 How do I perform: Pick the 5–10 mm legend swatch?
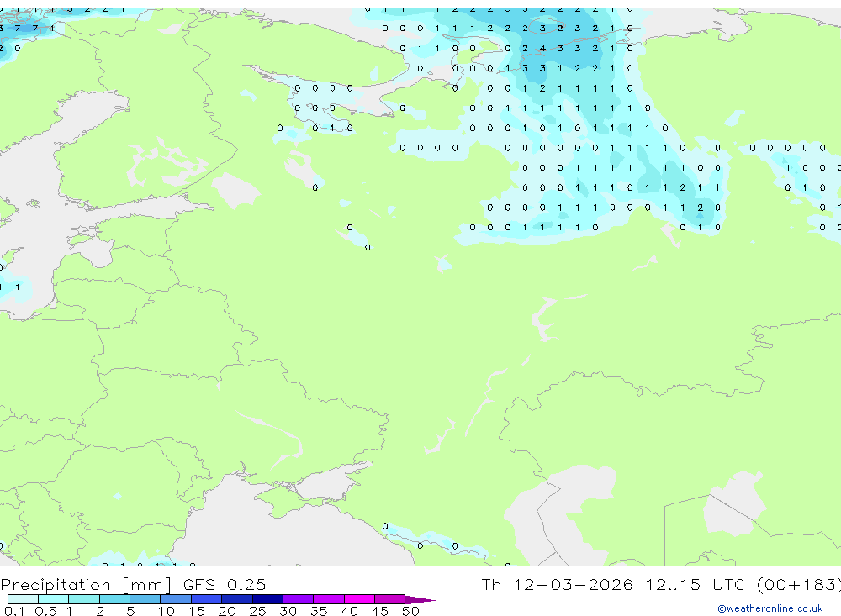(145, 599)
